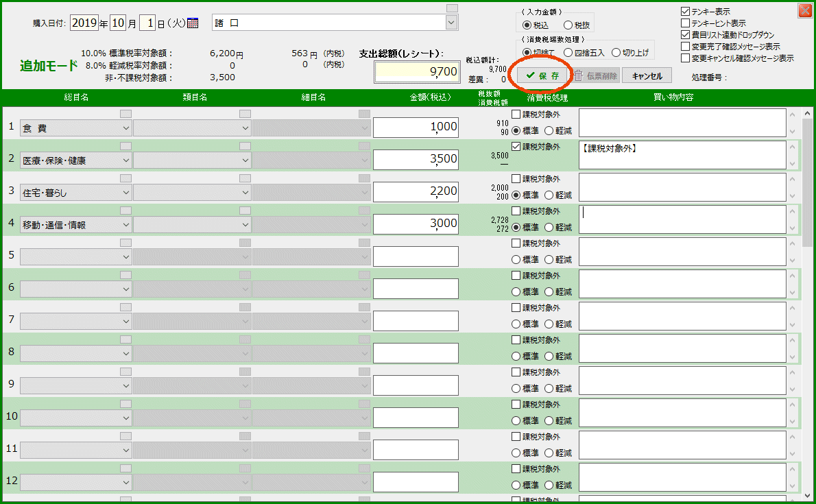Click the 総目名 column header
The image size is (816, 504).
pyautogui.click(x=76, y=97)
